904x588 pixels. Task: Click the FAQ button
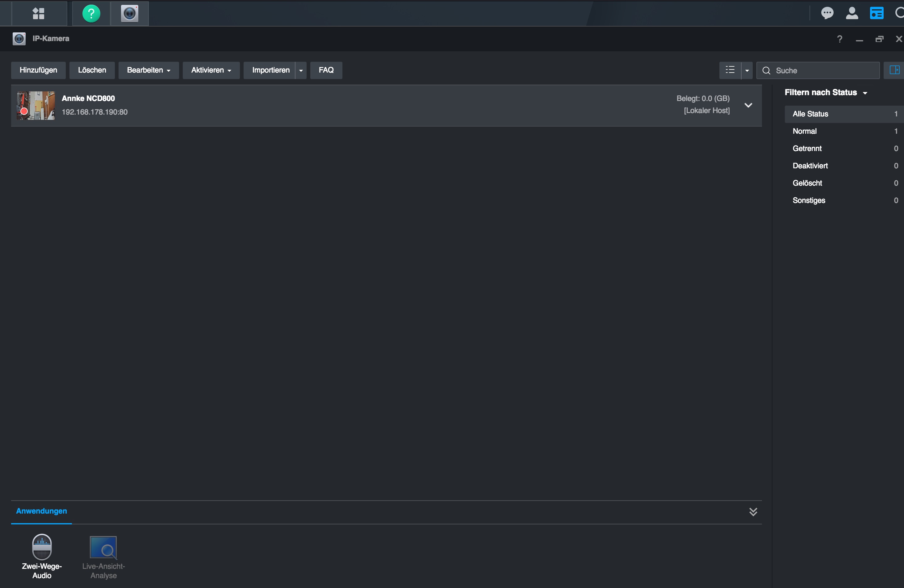(x=326, y=70)
